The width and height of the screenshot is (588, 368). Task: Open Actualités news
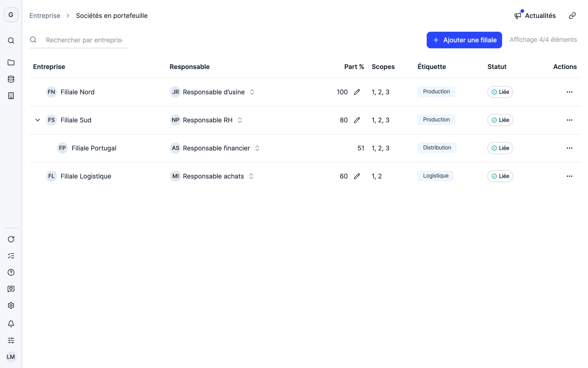(535, 15)
